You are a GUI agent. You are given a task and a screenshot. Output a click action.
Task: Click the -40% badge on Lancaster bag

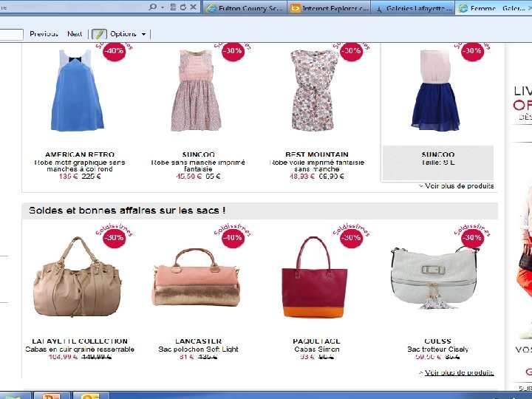233,237
